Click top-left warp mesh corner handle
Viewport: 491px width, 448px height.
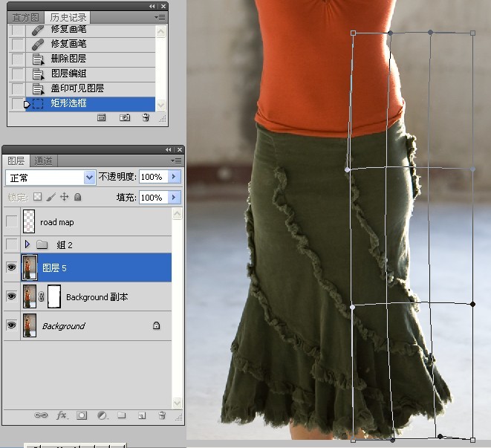(x=353, y=33)
